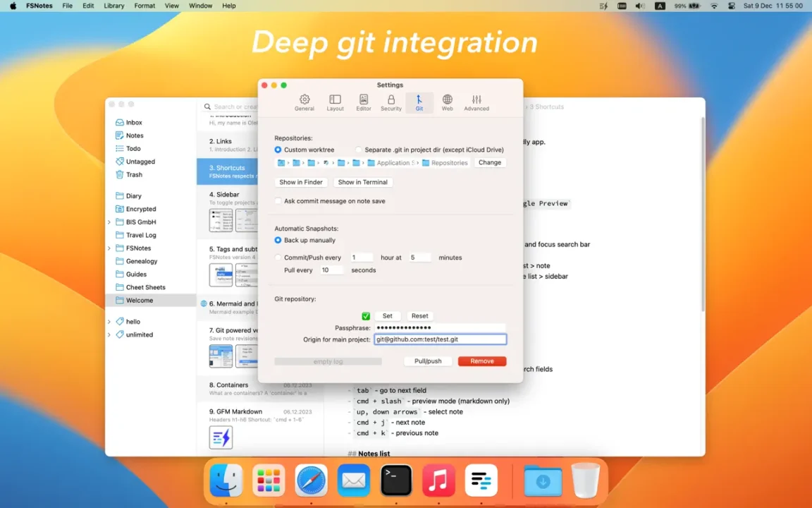Click the Change repositories path button
Image resolution: width=812 pixels, height=508 pixels.
[x=490, y=163]
